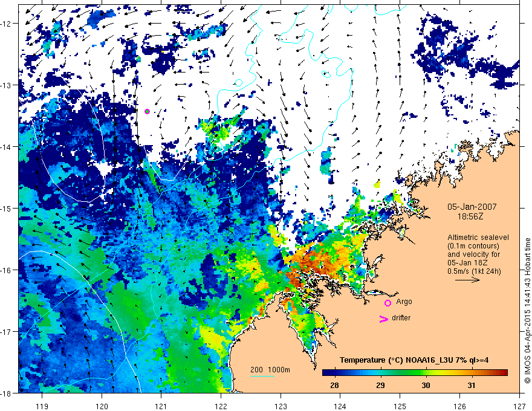Click longitude axis label 126
The width and height of the screenshot is (532, 411).
point(459,406)
